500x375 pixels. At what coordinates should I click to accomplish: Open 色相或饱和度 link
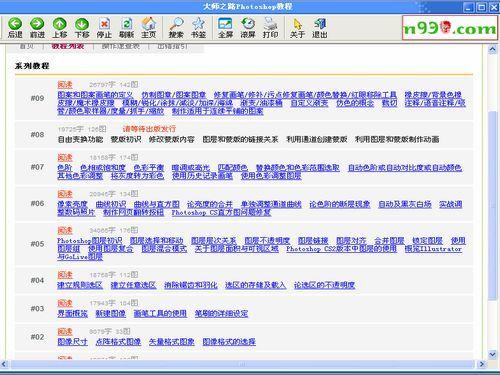click(103, 167)
